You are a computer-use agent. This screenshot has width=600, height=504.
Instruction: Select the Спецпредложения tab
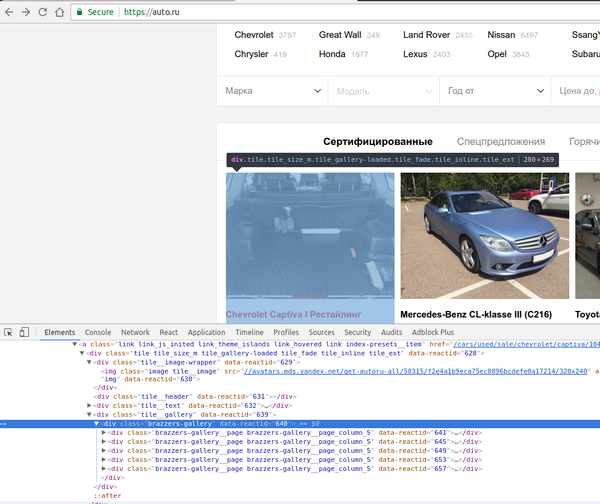coord(501,142)
